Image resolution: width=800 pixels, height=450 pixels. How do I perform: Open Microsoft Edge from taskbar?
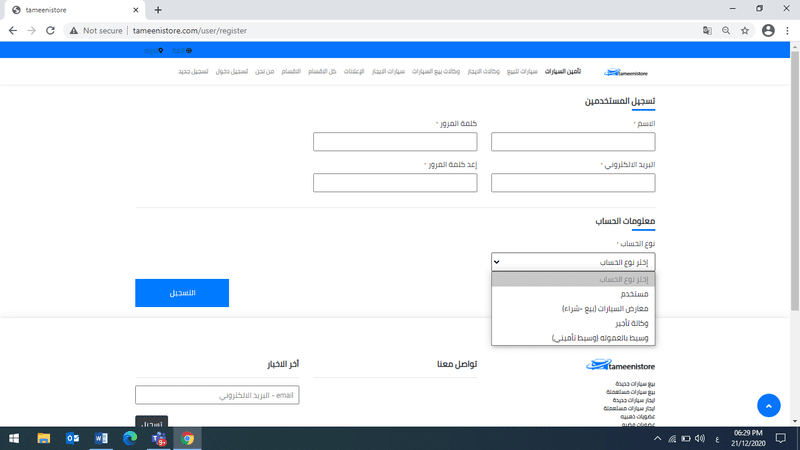click(x=130, y=438)
